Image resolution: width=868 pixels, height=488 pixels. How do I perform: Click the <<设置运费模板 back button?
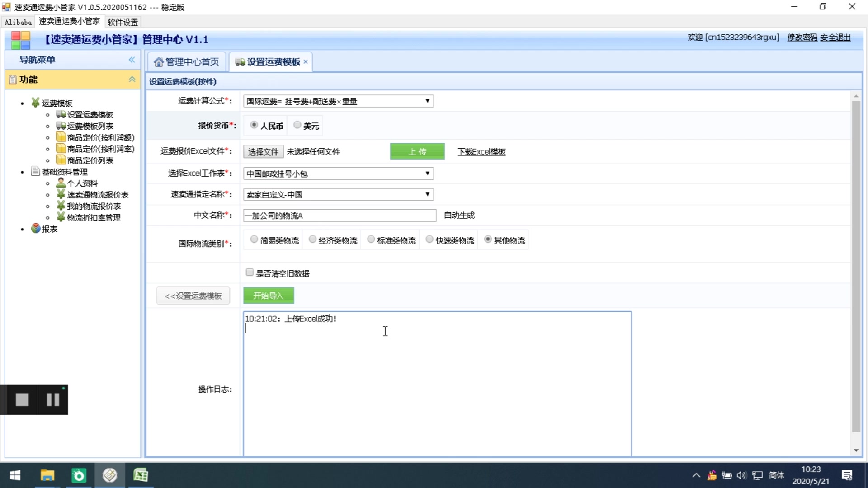click(193, 296)
